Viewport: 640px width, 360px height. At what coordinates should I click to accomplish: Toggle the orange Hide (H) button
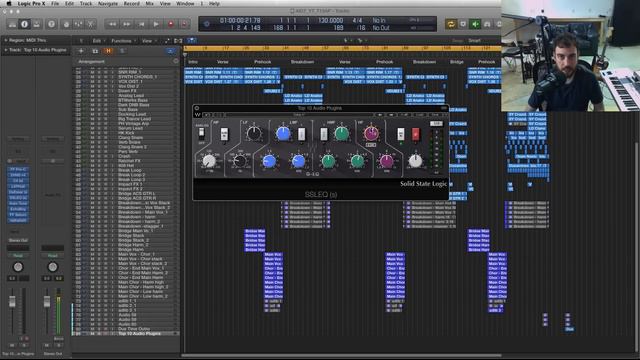tap(108, 51)
